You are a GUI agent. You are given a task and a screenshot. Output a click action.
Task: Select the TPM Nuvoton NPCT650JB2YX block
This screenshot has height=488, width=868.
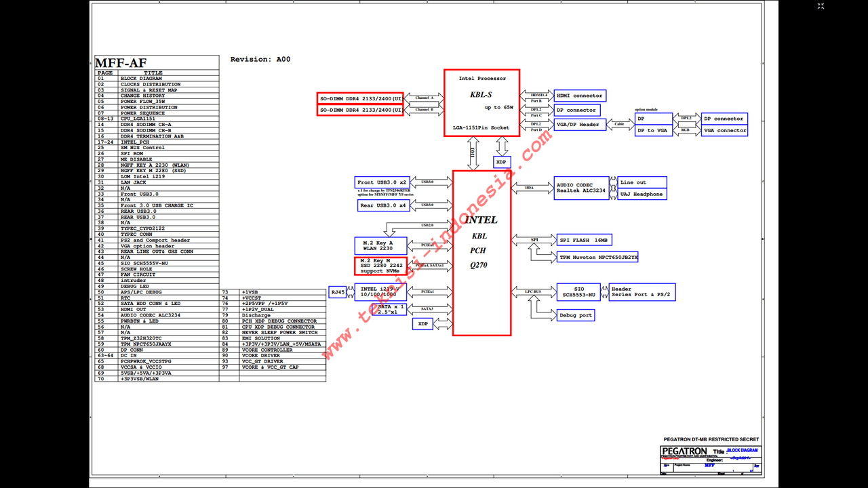pyautogui.click(x=597, y=258)
